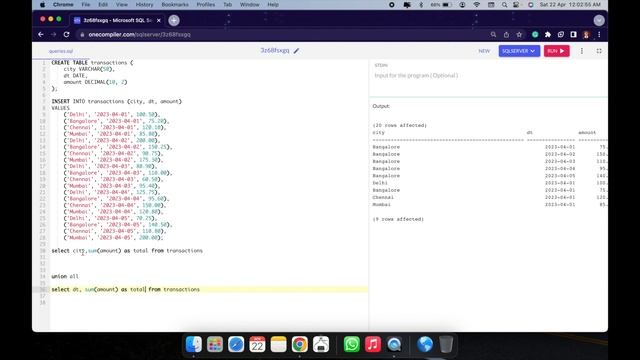Screen dimensions: 640x360
Task: Open Launchpad from the Dock
Action: (x=215, y=344)
